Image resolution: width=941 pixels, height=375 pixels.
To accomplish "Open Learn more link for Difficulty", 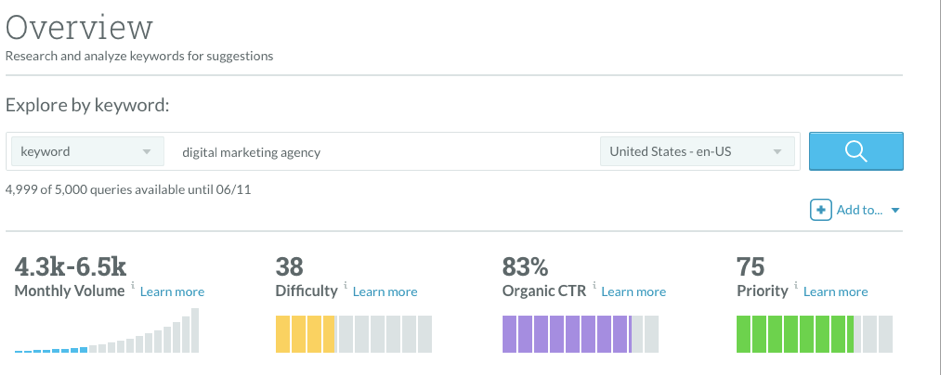I will (x=385, y=292).
